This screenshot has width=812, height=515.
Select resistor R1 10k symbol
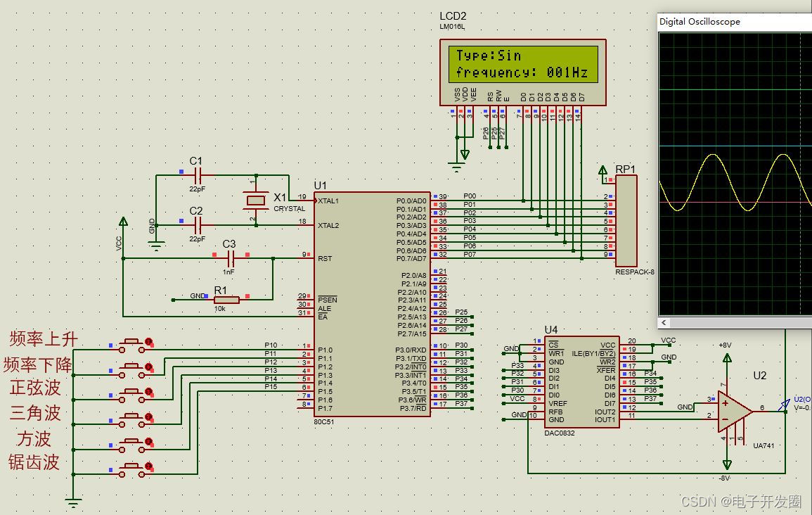click(226, 300)
